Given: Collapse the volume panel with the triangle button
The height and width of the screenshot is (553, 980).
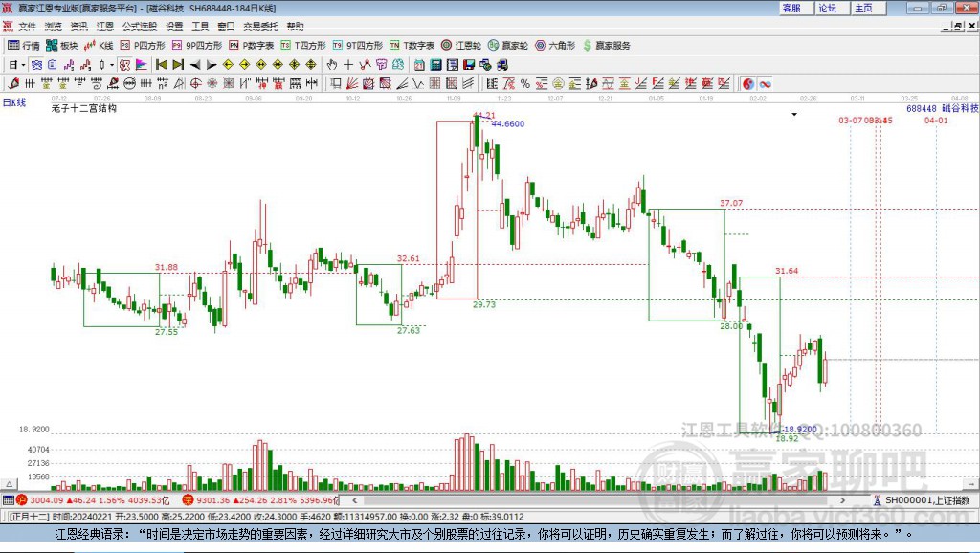Looking at the screenshot, I should (9, 484).
